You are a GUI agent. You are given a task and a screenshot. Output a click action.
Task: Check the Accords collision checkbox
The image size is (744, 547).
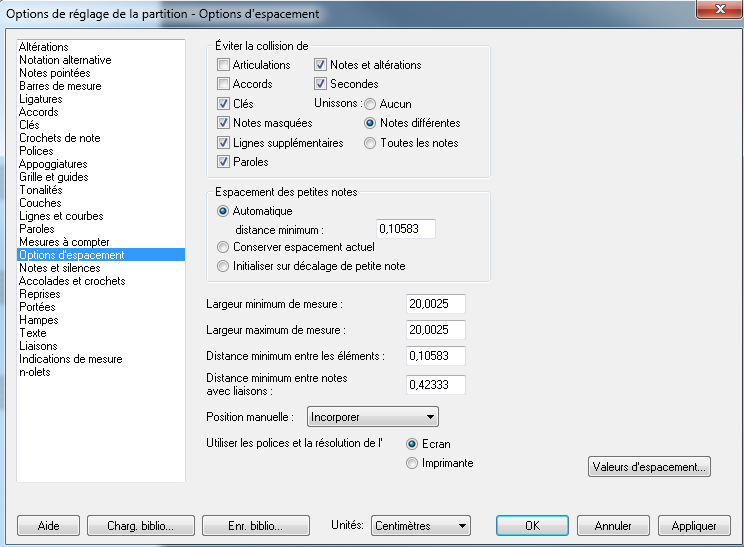click(x=224, y=84)
